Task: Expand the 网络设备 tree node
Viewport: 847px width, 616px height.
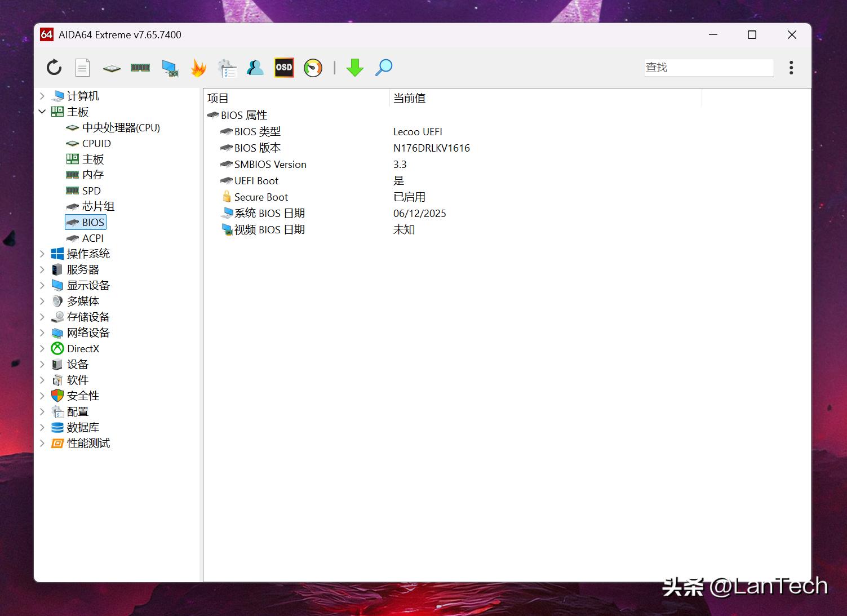Action: click(x=42, y=333)
